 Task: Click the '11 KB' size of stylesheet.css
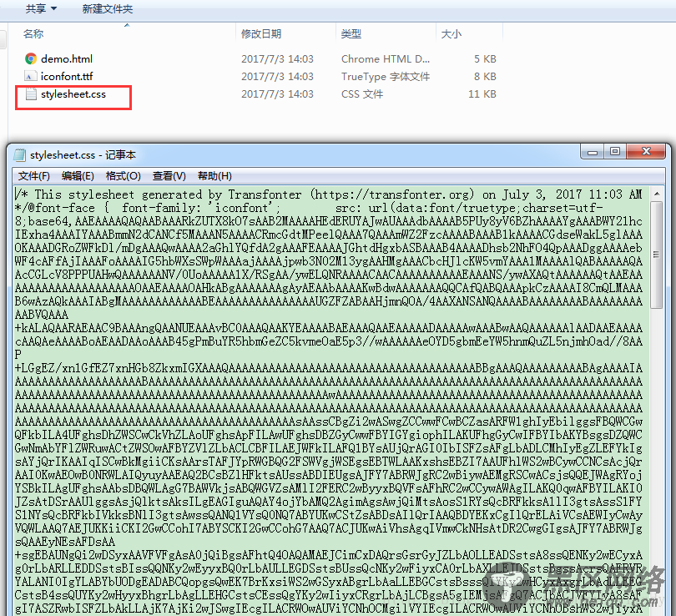tap(482, 94)
